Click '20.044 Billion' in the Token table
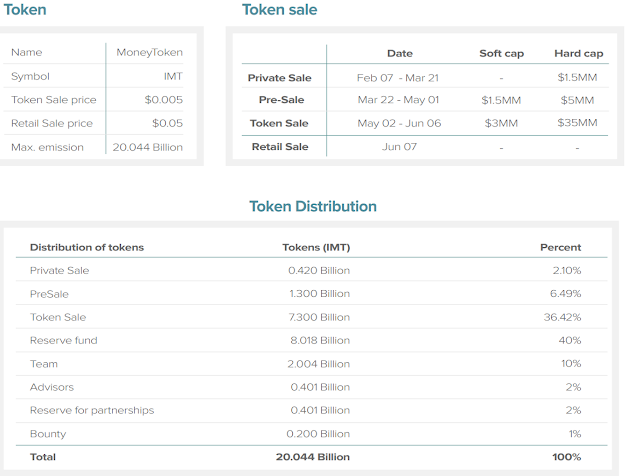 click(147, 147)
